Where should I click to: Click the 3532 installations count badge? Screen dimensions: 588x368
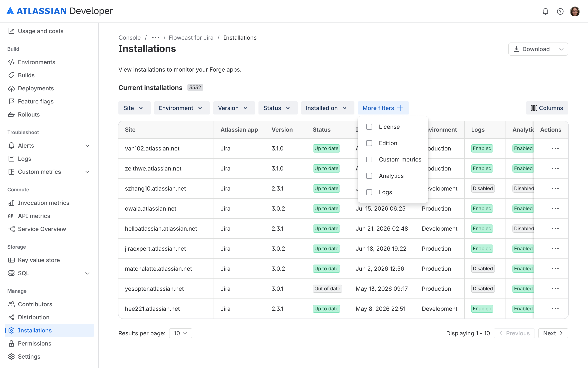[195, 87]
